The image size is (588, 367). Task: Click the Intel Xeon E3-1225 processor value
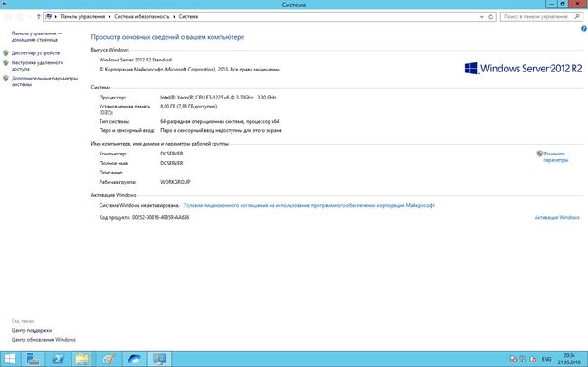pos(218,97)
